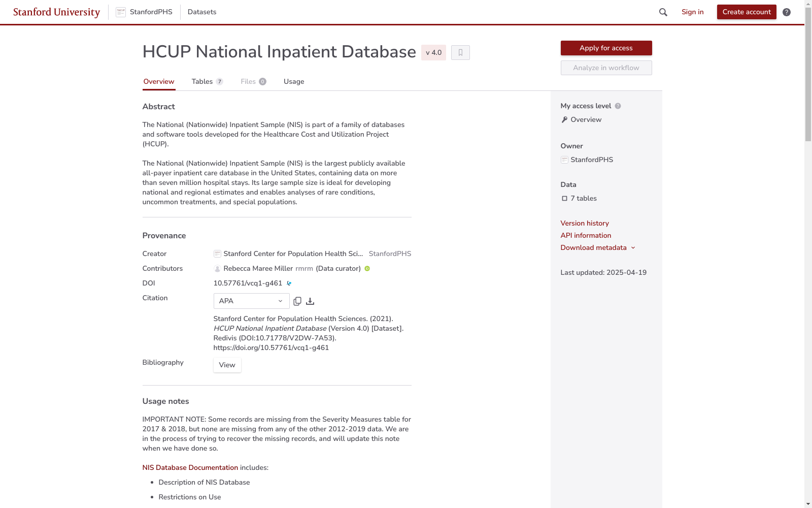This screenshot has width=812, height=508.
Task: Click the table icon beside 7 tables
Action: 564,199
